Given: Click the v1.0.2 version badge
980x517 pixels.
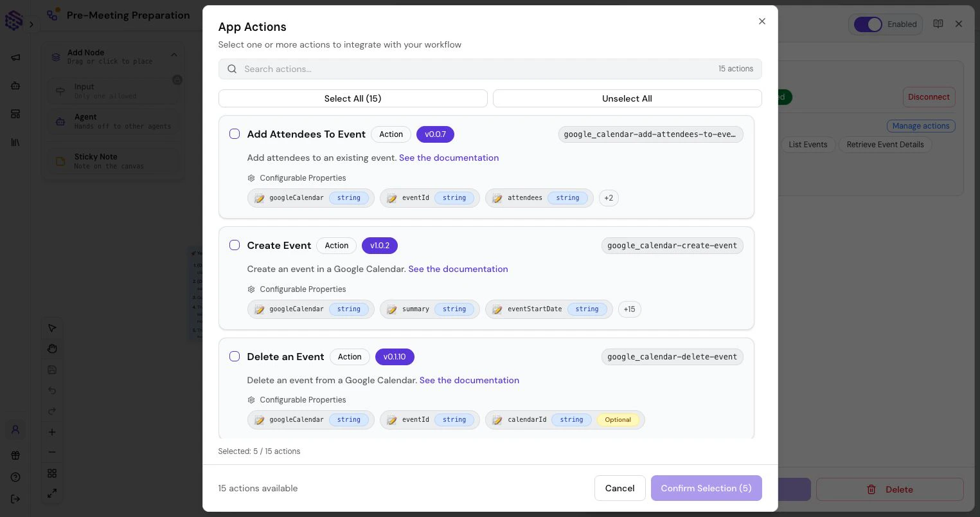Looking at the screenshot, I should point(380,246).
